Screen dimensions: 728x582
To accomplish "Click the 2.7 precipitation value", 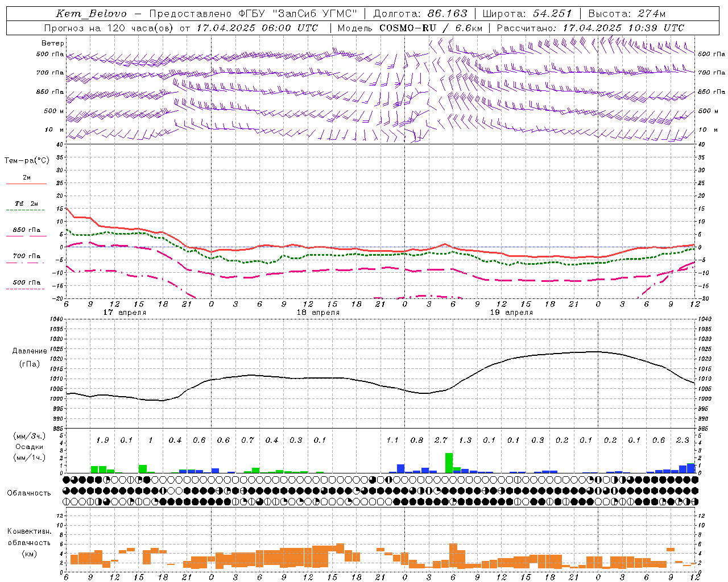I will click(x=441, y=440).
